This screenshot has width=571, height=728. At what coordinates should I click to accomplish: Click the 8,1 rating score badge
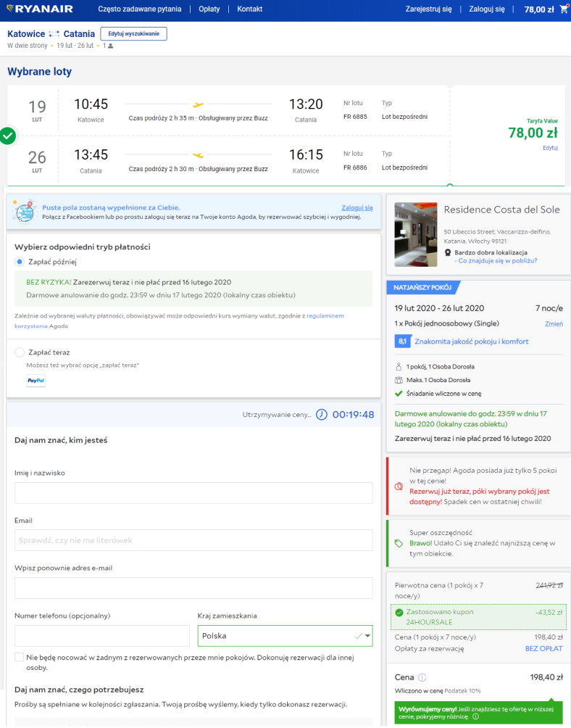[402, 342]
